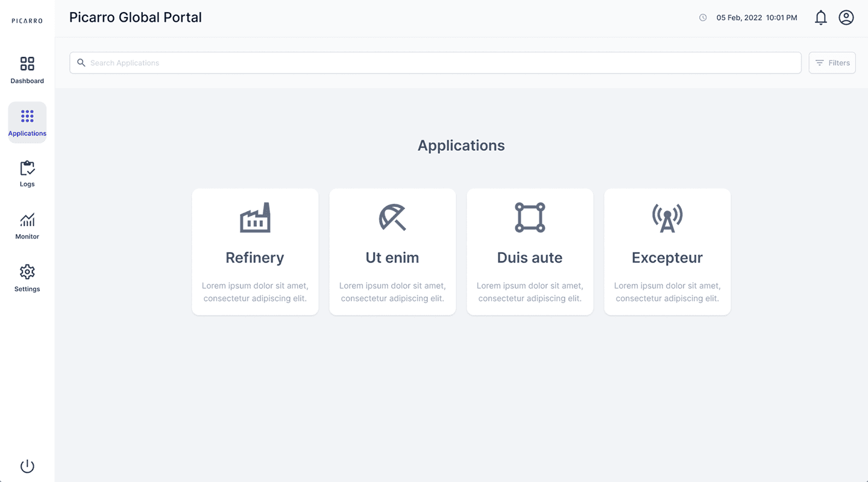
Task: Open the Duis aute application title
Action: (x=530, y=258)
